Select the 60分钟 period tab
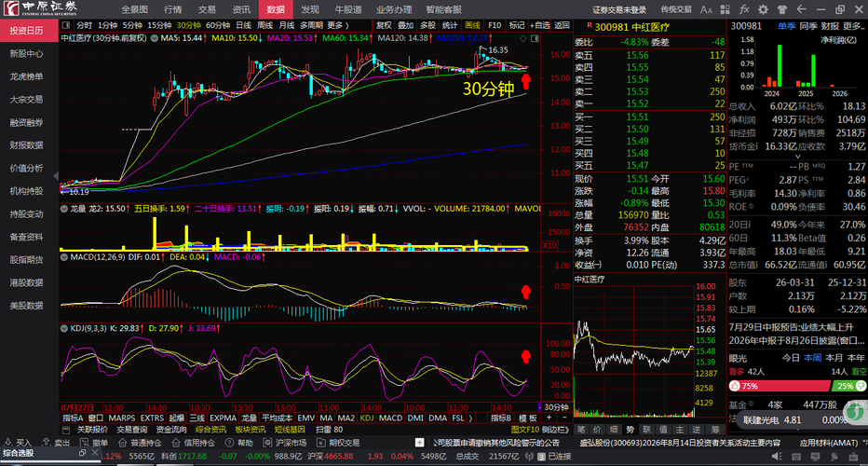 click(218, 25)
